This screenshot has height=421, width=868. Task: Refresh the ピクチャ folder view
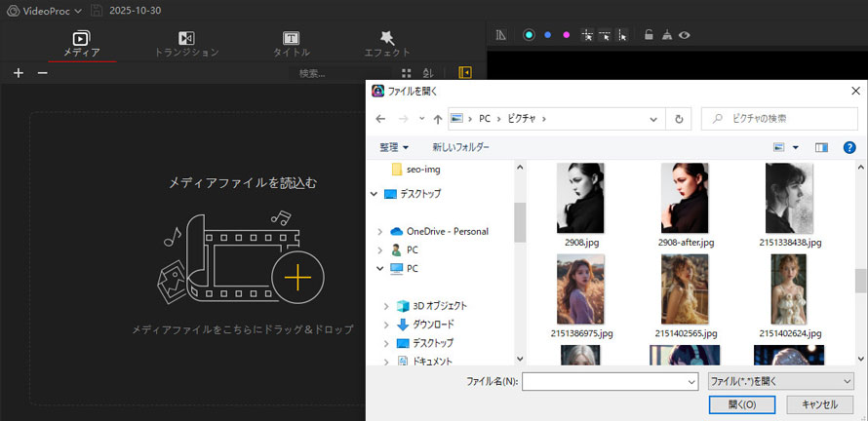pyautogui.click(x=679, y=119)
